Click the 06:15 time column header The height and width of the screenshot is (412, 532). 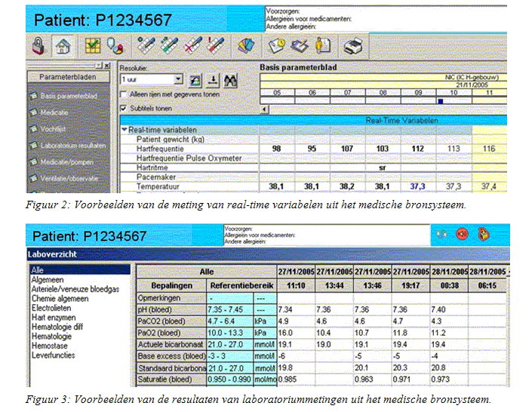point(487,285)
